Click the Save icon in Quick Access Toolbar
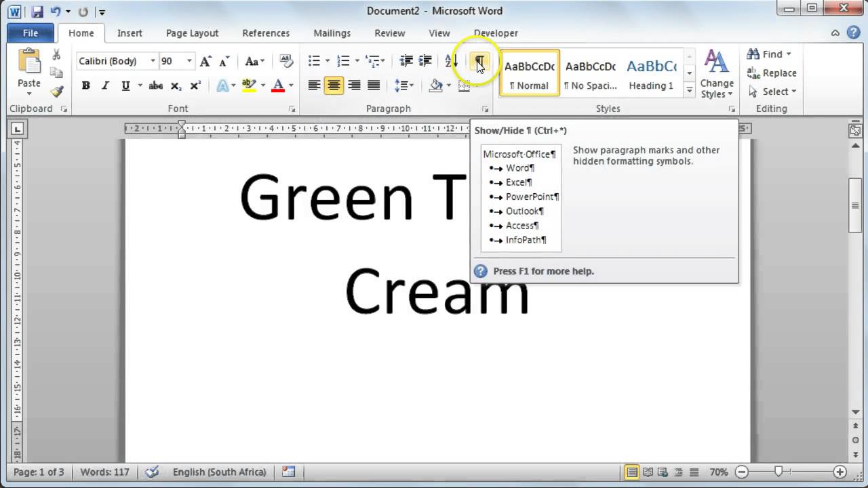Image resolution: width=868 pixels, height=488 pixels. point(37,12)
